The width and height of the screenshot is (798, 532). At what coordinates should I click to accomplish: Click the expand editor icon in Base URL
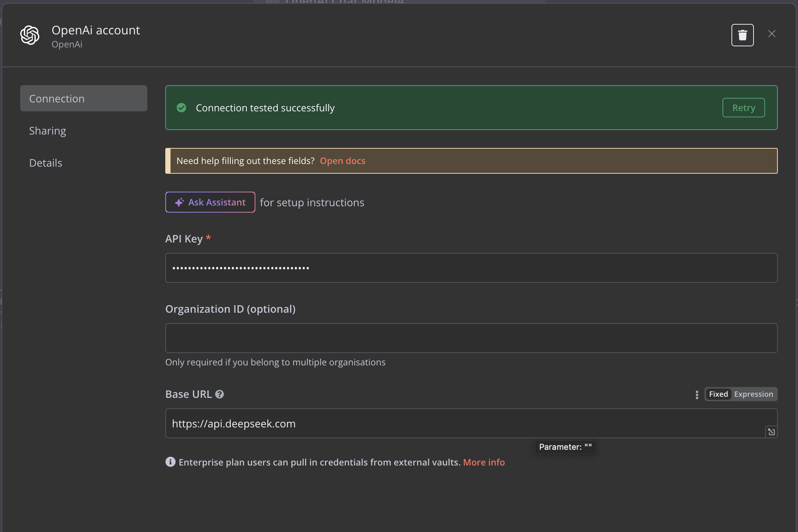(771, 432)
